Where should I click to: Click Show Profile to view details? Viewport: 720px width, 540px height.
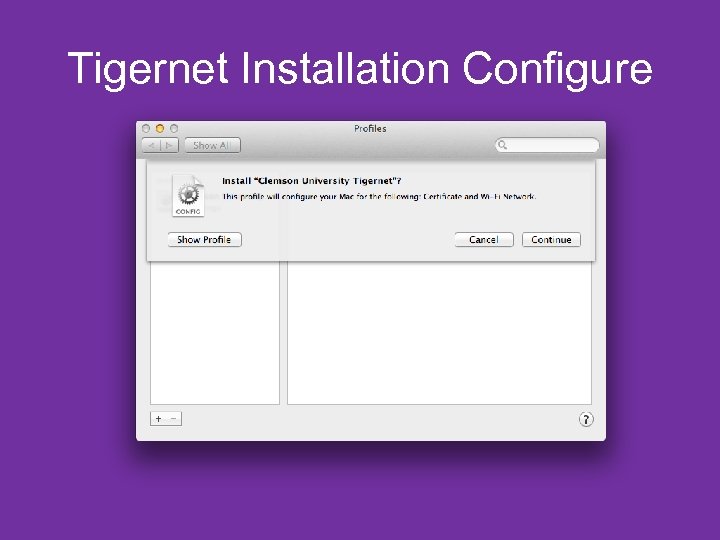tap(204, 240)
